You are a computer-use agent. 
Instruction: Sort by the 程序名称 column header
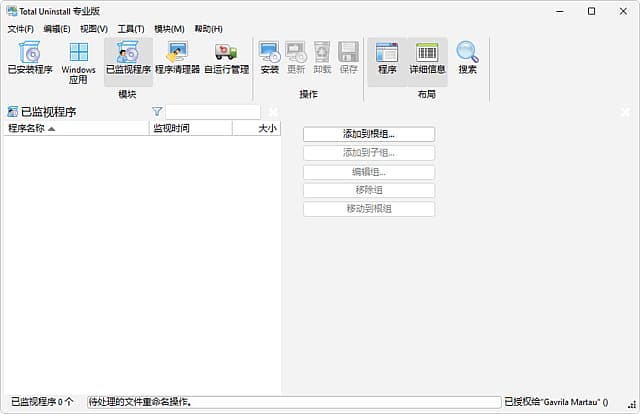point(75,128)
